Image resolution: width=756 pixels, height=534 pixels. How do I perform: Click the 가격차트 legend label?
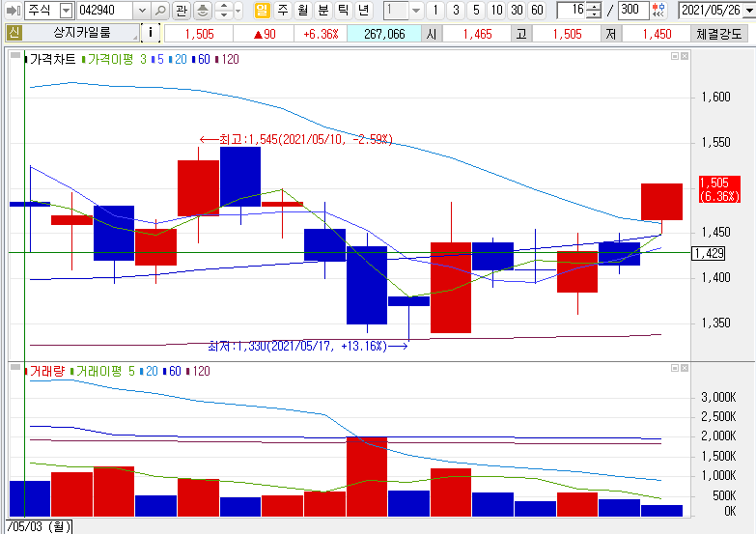coord(52,59)
